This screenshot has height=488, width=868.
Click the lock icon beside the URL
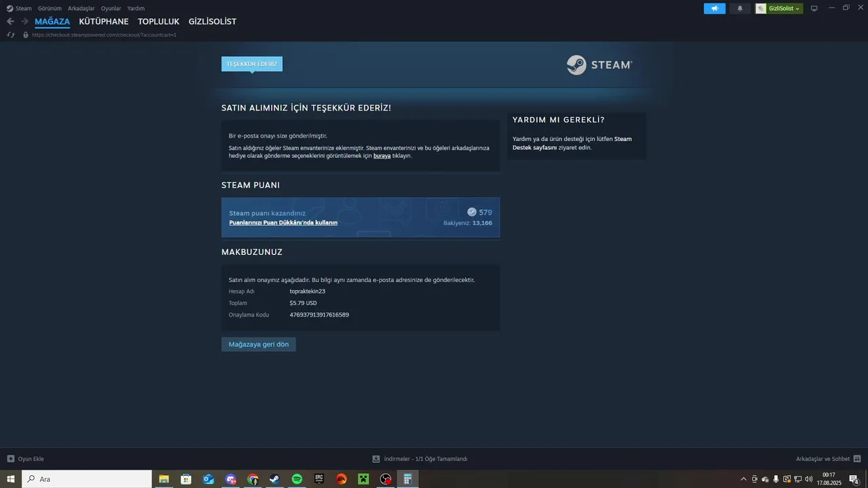26,35
